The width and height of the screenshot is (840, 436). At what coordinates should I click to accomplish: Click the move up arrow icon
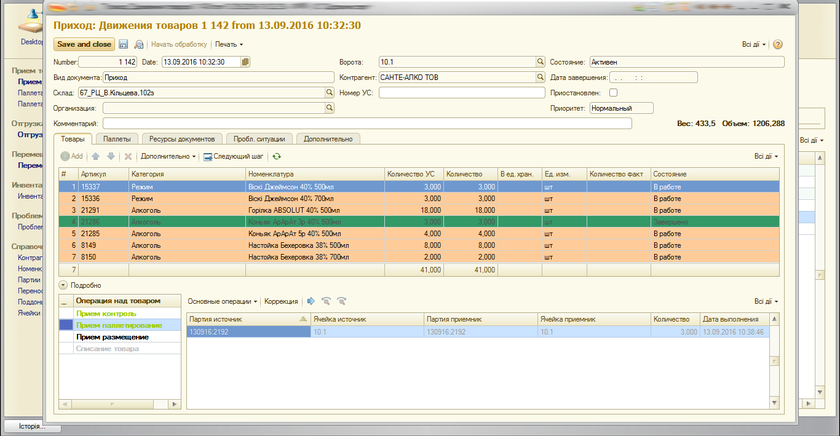(96, 157)
